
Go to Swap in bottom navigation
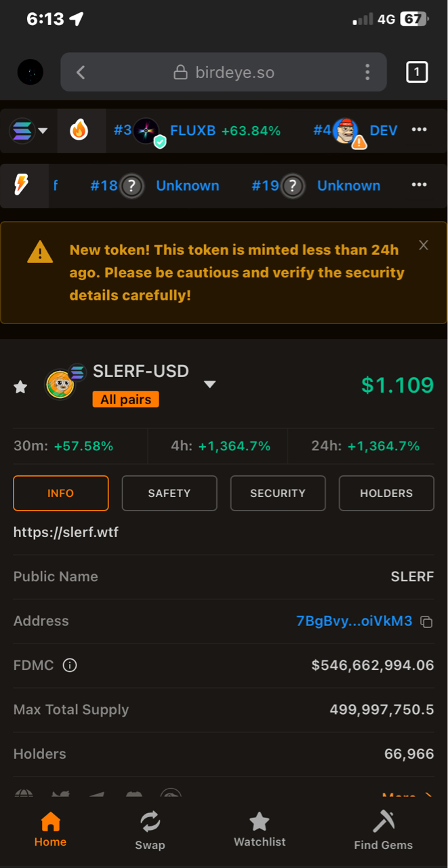(x=150, y=831)
